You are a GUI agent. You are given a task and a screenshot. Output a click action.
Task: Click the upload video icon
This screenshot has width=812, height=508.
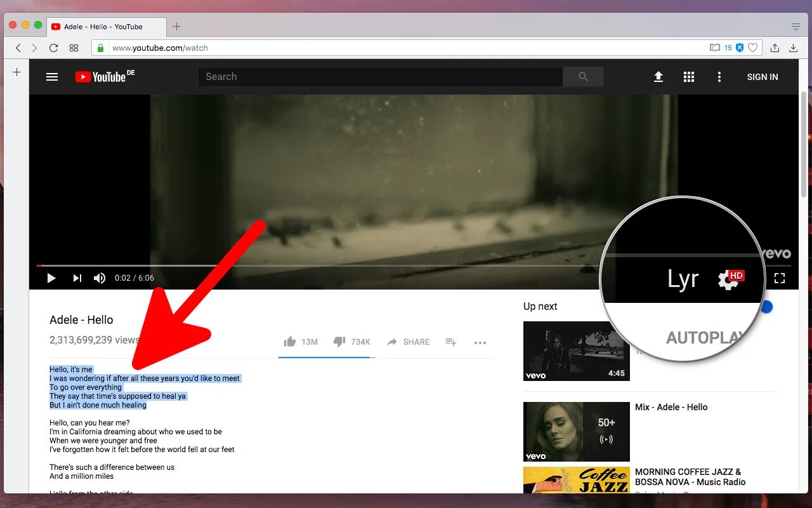[x=658, y=77]
